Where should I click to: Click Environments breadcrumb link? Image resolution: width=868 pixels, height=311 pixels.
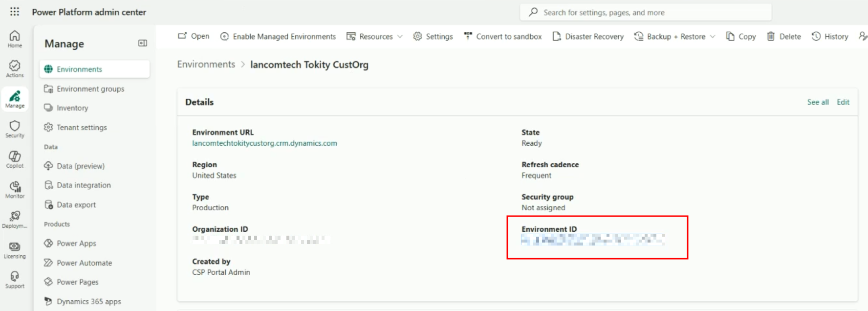206,65
